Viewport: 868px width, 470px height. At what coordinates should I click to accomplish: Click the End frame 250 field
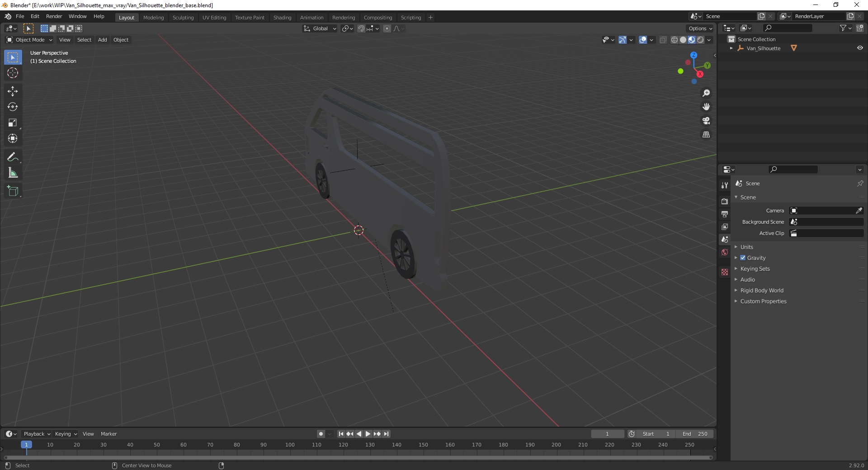point(695,434)
